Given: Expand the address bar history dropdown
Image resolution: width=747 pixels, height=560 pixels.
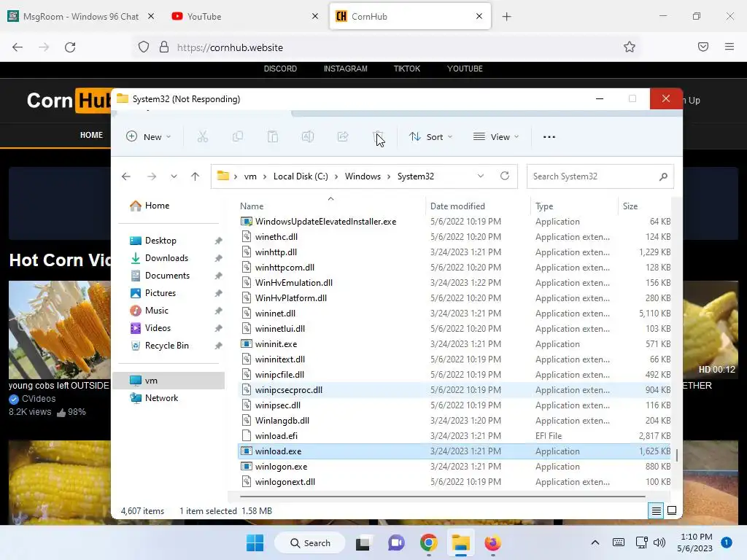Looking at the screenshot, I should click(x=481, y=176).
